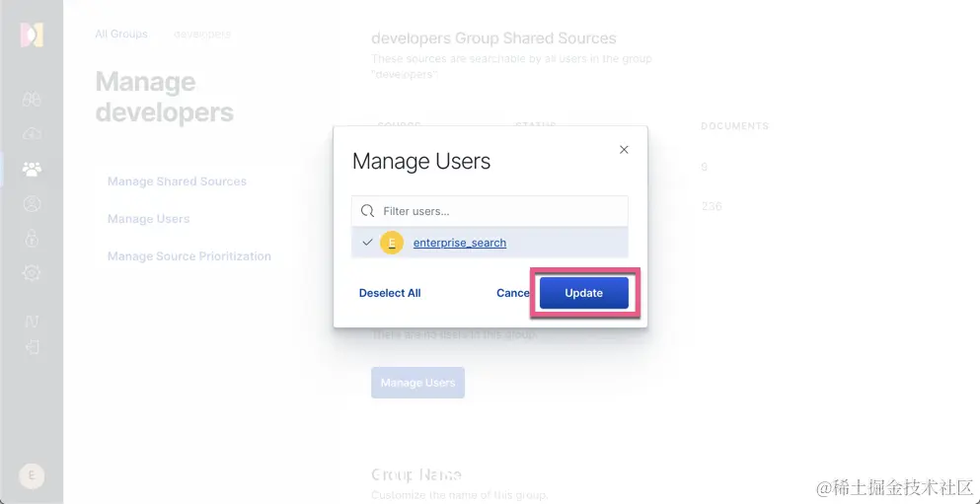Viewport: 980px width, 504px height.
Task: Close the Manage Users dialog with X
Action: [623, 150]
